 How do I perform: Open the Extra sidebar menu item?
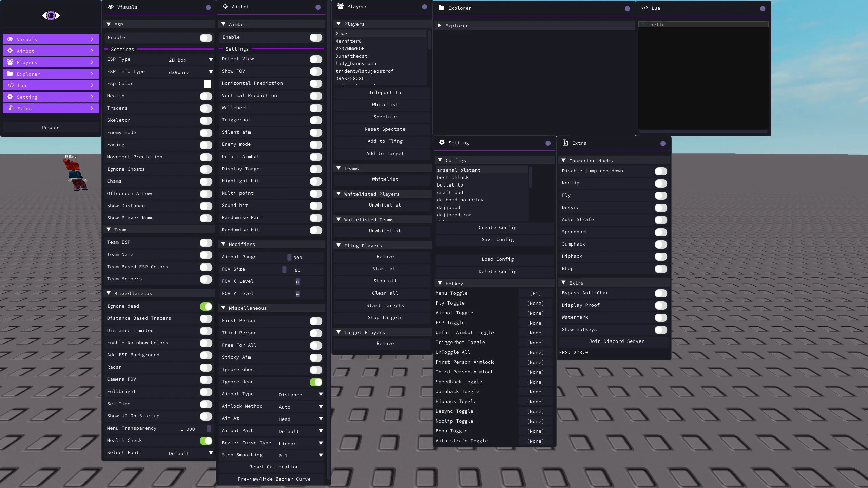coord(51,109)
